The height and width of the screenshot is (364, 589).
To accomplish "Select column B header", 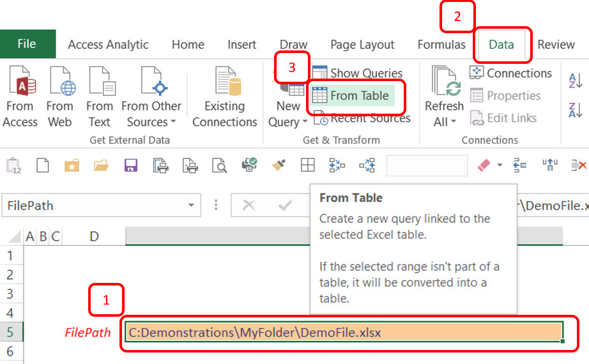I will coord(43,236).
